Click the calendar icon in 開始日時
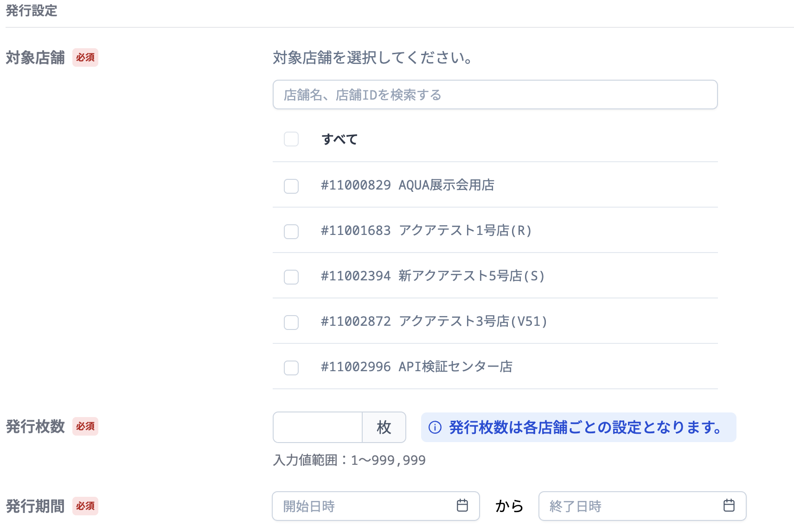The height and width of the screenshot is (532, 794). pos(462,506)
